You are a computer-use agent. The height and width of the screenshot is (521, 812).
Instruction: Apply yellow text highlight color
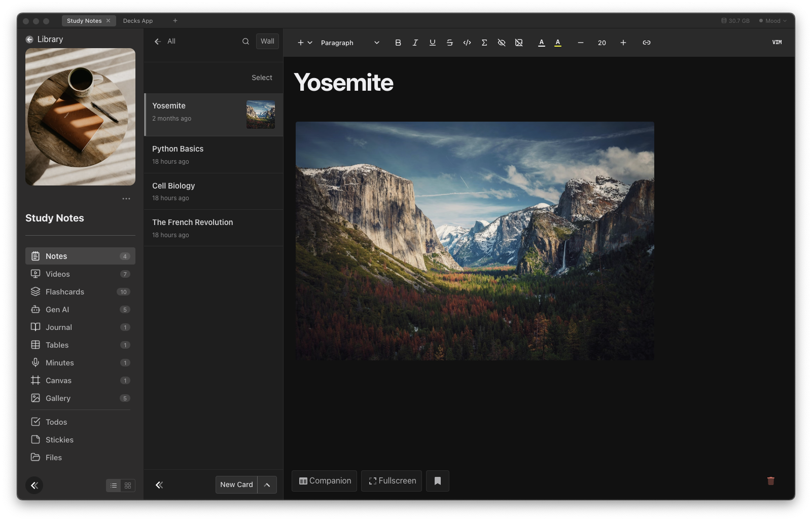click(x=557, y=43)
